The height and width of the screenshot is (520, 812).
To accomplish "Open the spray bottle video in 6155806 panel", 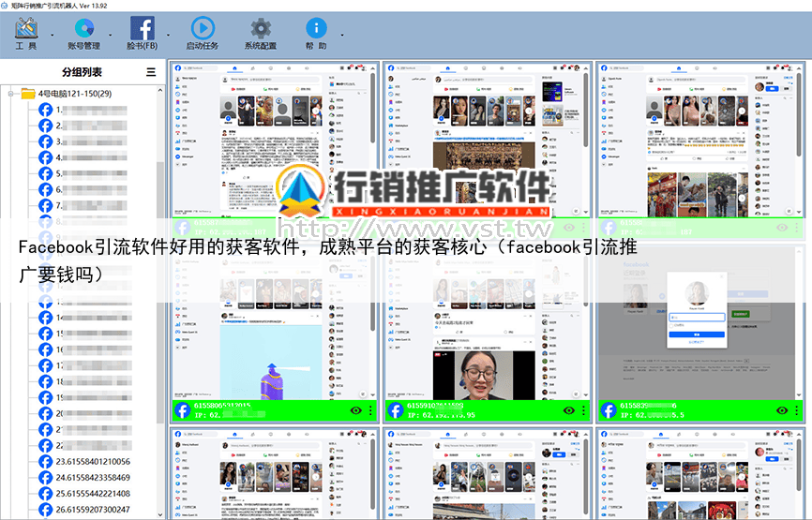I will pyautogui.click(x=269, y=363).
